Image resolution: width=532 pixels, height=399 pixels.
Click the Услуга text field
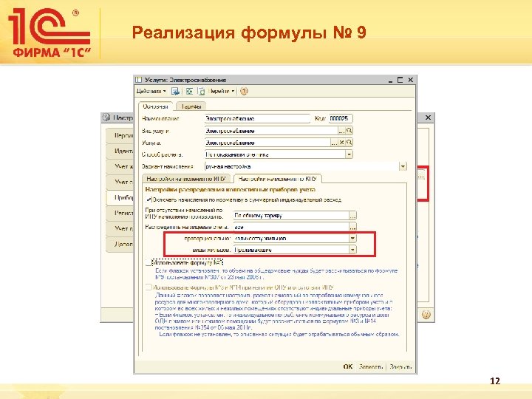coord(267,143)
